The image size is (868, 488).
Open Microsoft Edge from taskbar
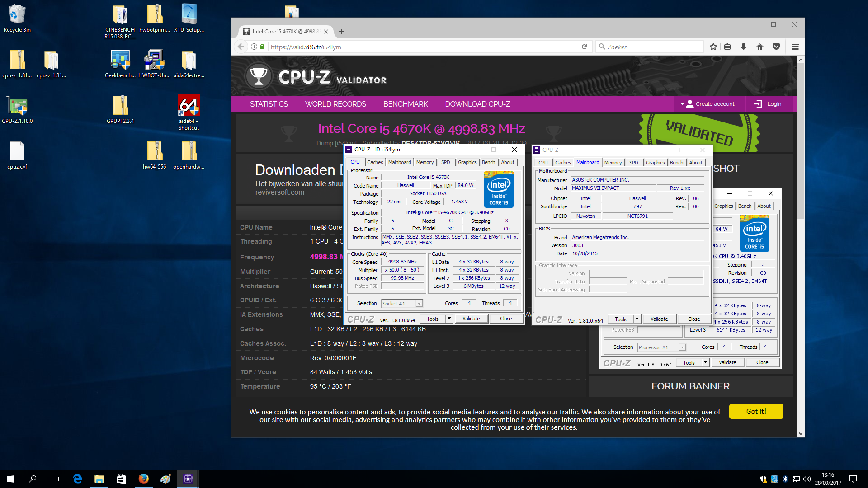click(77, 479)
